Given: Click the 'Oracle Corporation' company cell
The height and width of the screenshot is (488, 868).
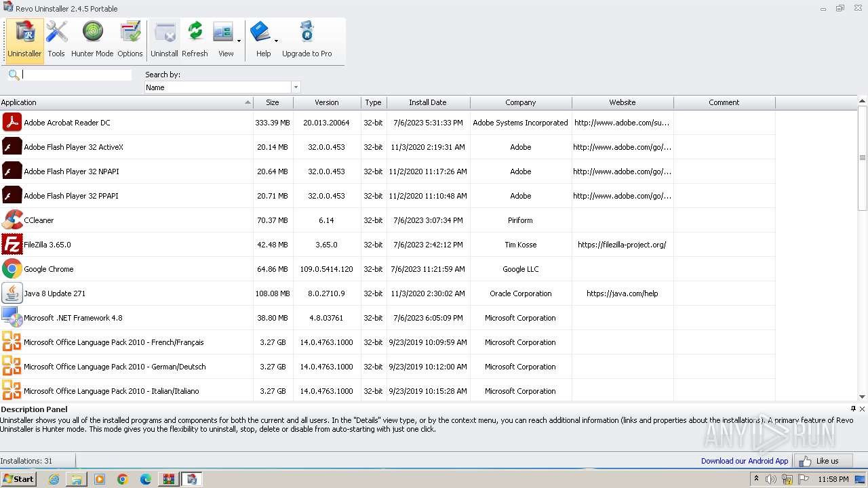Looking at the screenshot, I should pyautogui.click(x=521, y=293).
